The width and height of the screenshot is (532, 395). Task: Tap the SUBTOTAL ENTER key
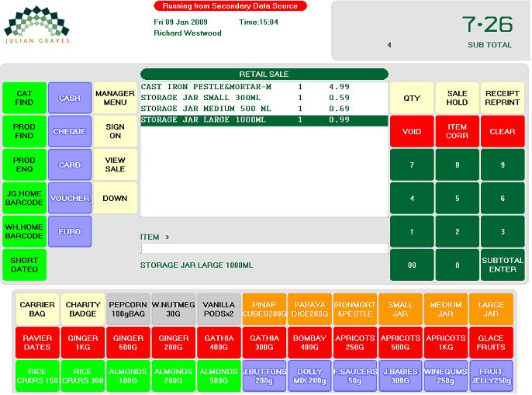(503, 265)
